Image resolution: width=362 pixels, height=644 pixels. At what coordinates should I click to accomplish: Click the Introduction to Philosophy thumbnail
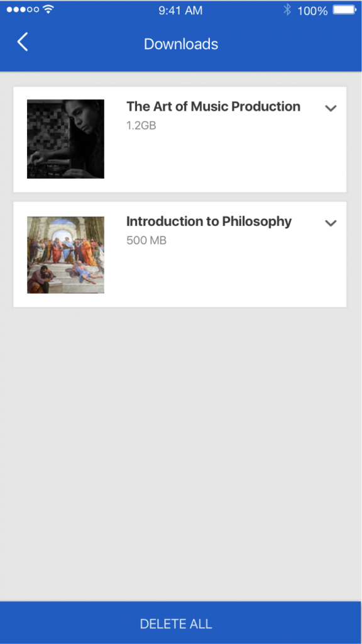click(65, 254)
